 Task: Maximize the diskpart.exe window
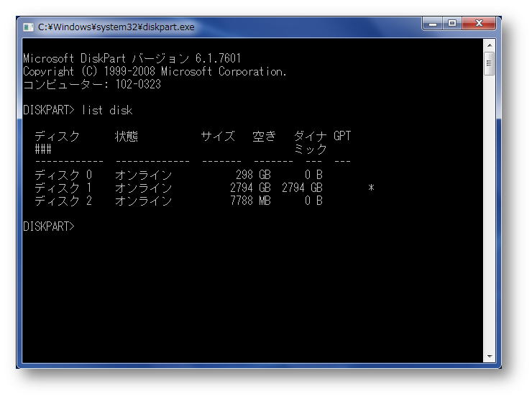(452, 24)
